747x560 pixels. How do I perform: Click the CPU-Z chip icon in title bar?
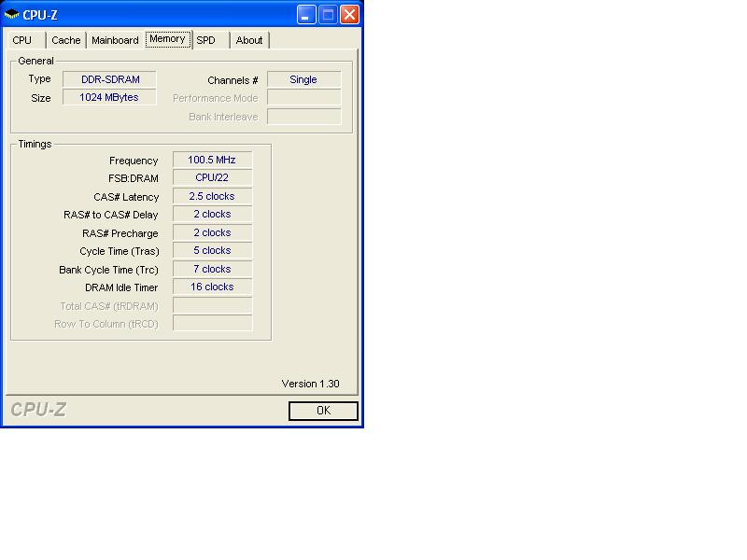[11, 15]
